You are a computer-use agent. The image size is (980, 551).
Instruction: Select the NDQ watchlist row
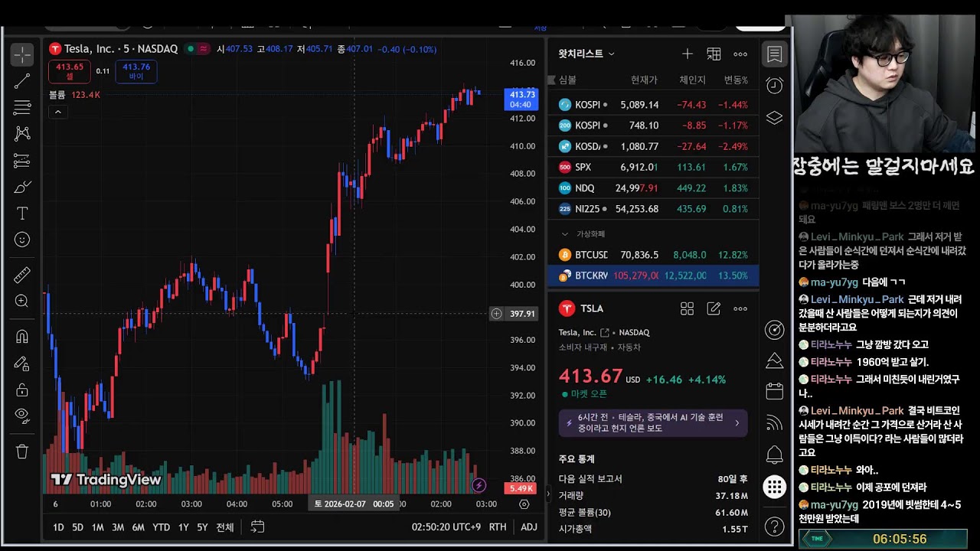coord(653,187)
